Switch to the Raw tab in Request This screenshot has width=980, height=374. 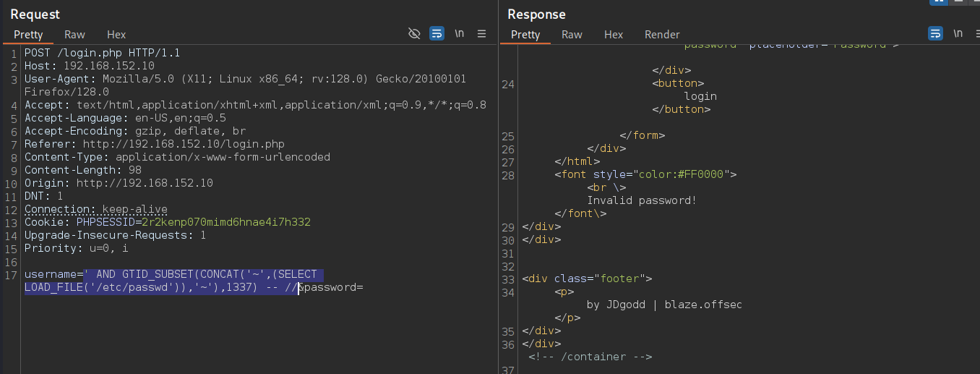point(74,35)
